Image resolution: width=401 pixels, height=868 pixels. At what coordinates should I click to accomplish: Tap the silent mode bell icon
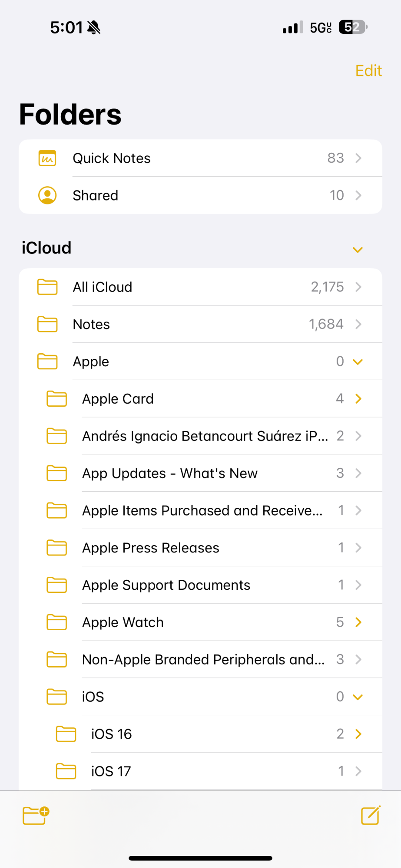(94, 28)
